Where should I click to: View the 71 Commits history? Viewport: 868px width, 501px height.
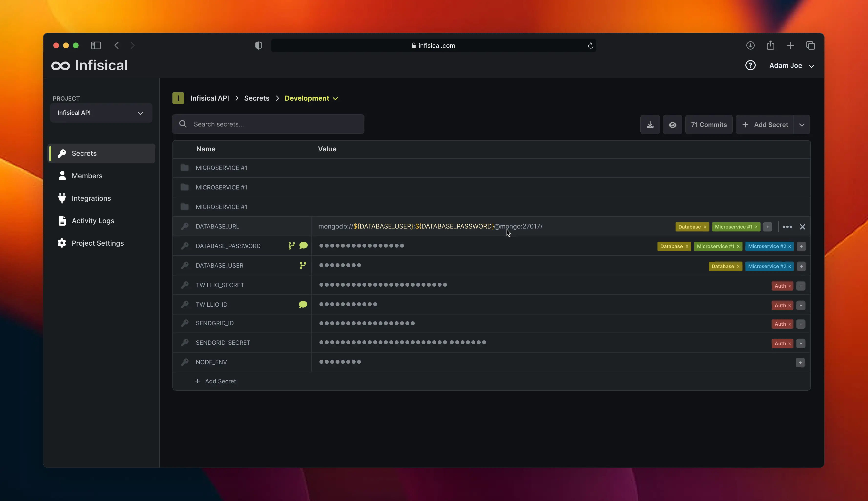coord(708,124)
